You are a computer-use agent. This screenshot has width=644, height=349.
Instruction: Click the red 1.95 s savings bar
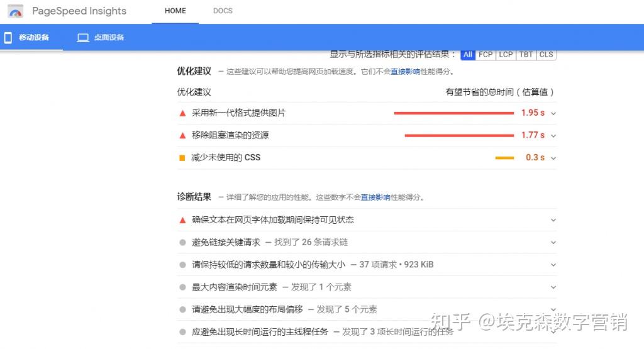coord(453,113)
